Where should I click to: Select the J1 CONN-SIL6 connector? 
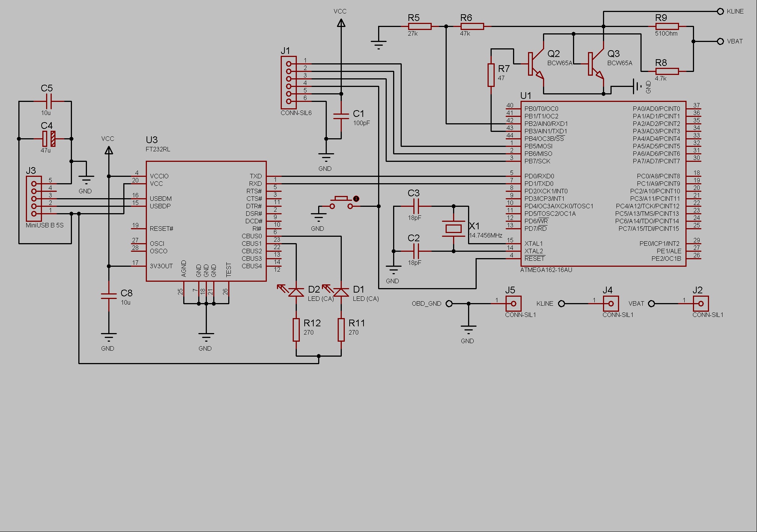tap(289, 82)
